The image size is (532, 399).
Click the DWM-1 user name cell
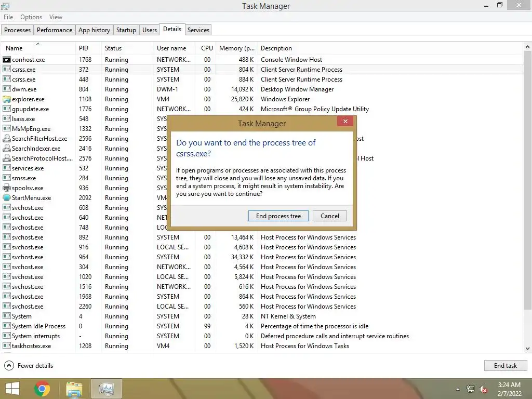[167, 89]
